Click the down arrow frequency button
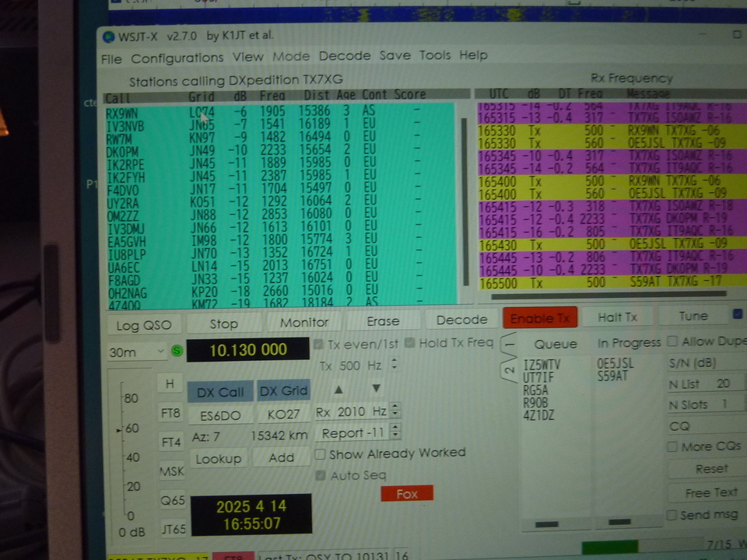Screen dimensions: 747x560 (376, 388)
